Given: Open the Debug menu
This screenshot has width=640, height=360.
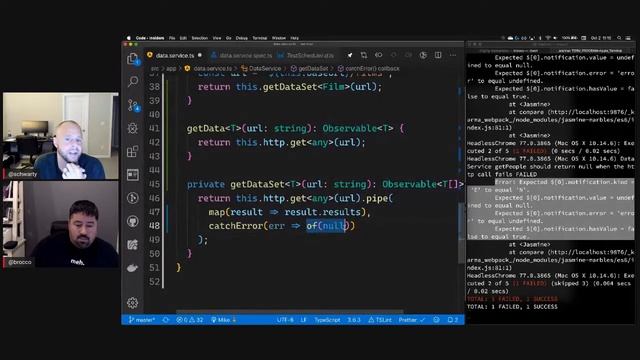Looking at the screenshot, I should point(242,38).
